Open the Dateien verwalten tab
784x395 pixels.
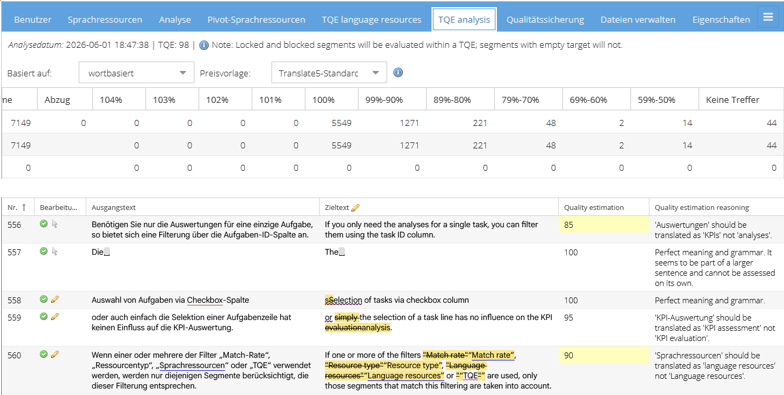(x=638, y=20)
